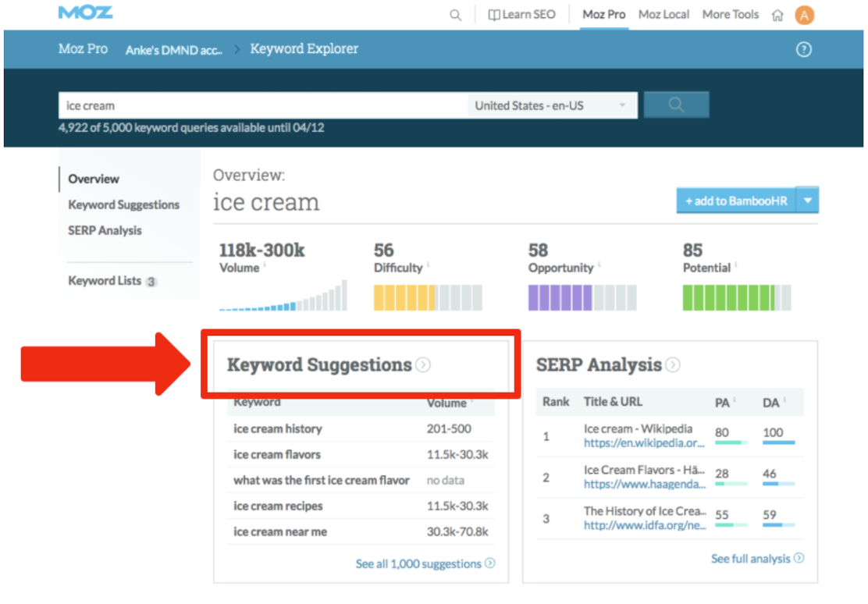
Task: Click the help question mark icon
Action: (803, 50)
